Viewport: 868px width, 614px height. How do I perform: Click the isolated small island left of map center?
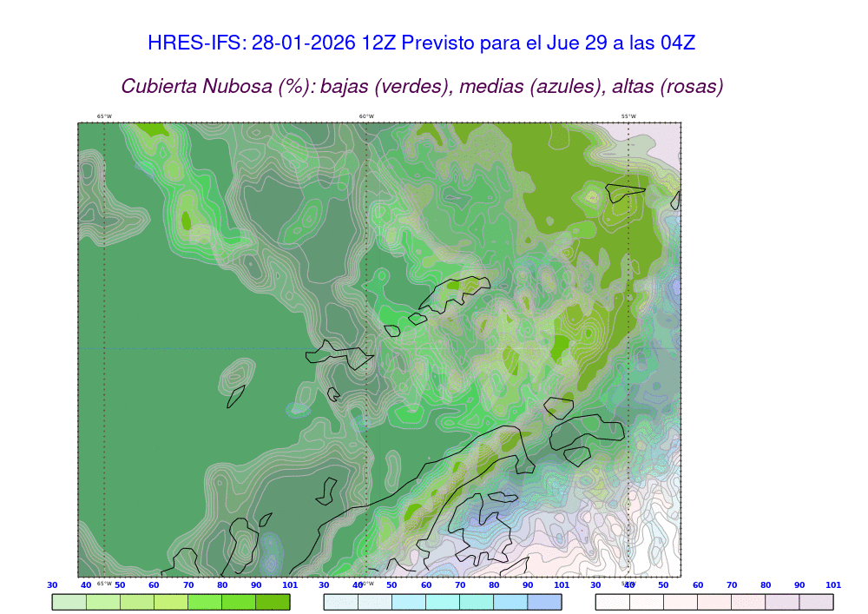tap(235, 397)
